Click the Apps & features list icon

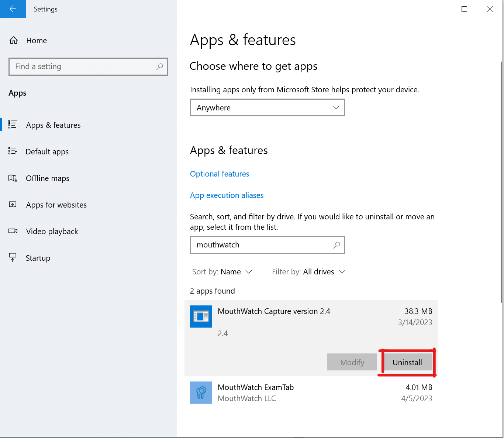(x=13, y=124)
